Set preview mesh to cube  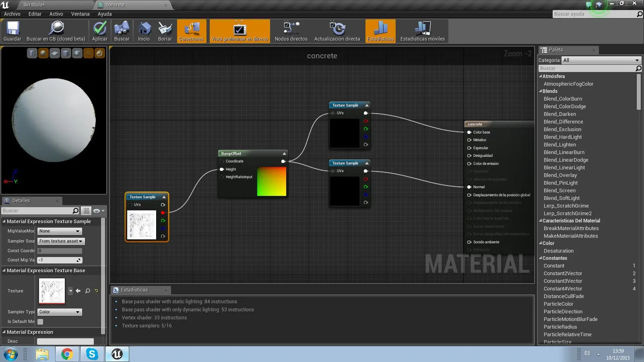66,53
